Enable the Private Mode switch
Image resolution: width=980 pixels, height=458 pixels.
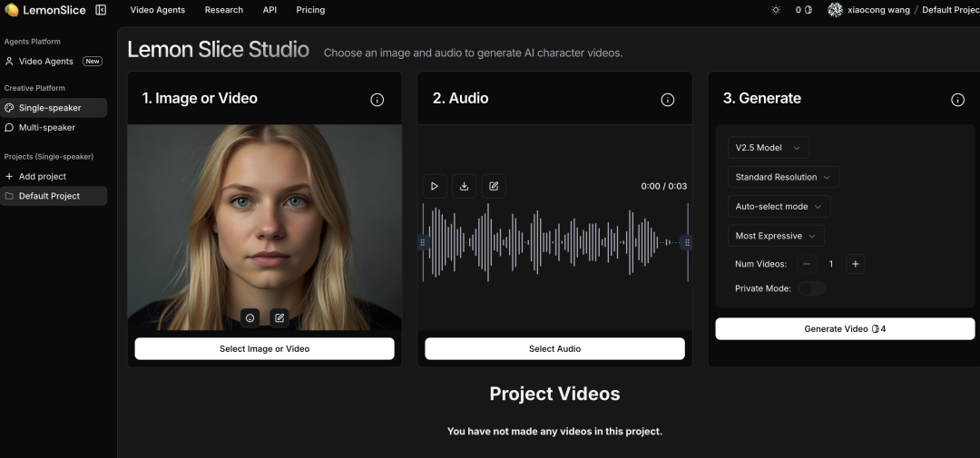tap(811, 288)
